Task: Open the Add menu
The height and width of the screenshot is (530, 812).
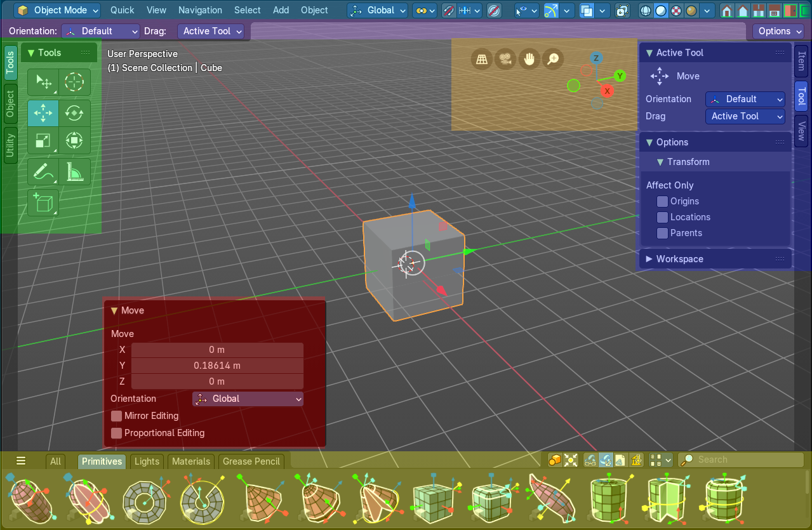Action: (281, 10)
